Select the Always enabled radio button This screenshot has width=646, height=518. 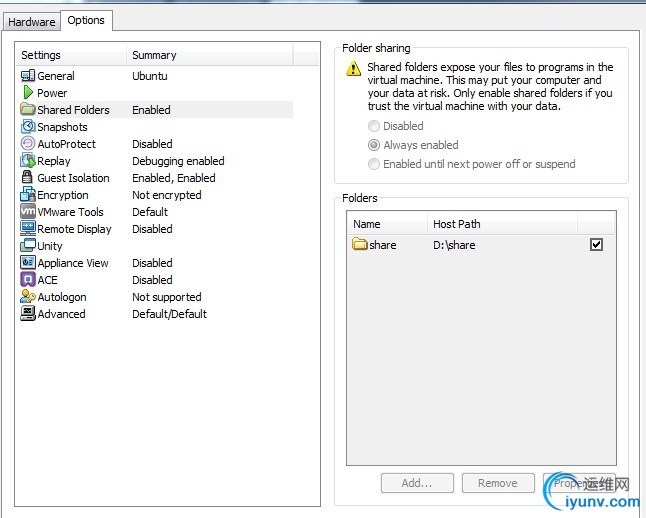(374, 145)
